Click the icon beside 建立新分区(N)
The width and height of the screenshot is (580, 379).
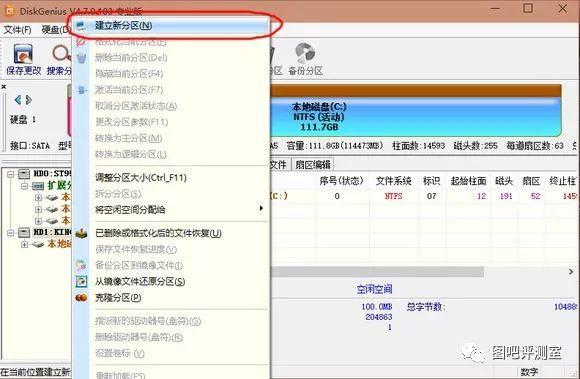coord(81,26)
